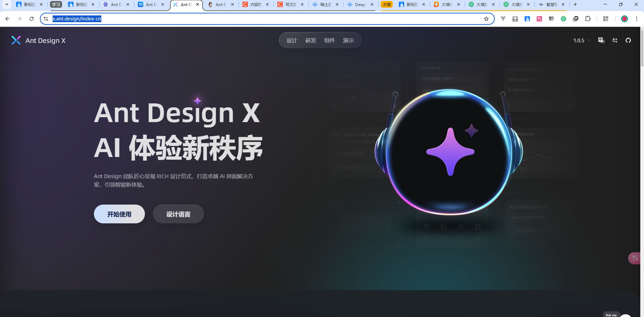Expand the tab search dropdown arrow
Screen dimensions: 644x317
(6, 4)
